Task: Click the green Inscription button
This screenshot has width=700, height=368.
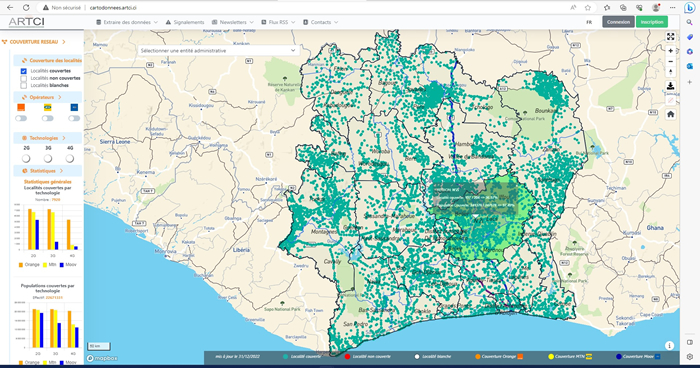Action: point(652,22)
